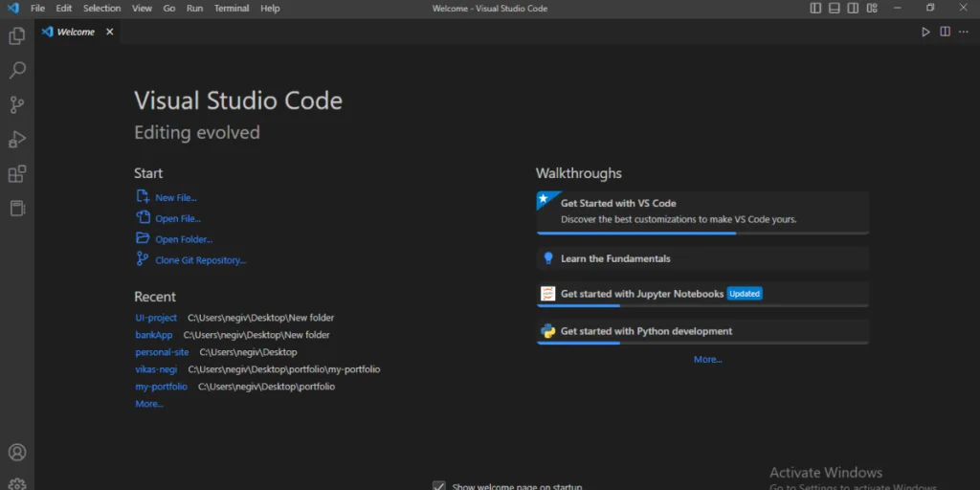
Task: Click the Clone Git Repository... link
Action: (201, 260)
